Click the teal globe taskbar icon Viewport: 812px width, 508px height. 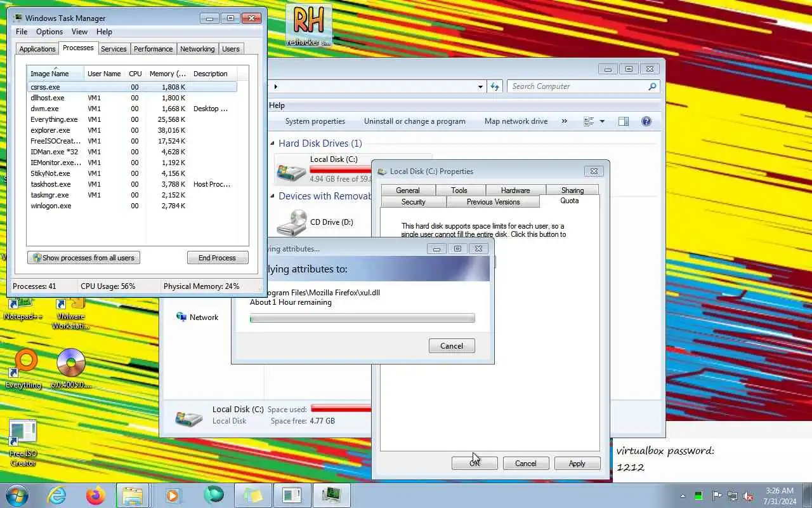(x=213, y=495)
